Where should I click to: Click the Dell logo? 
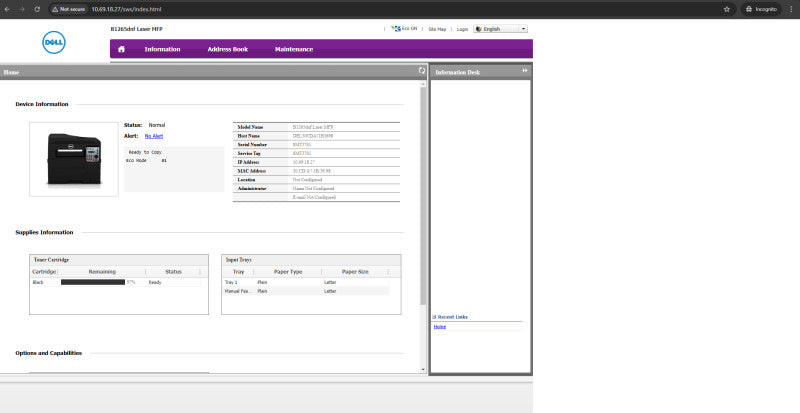[54, 42]
